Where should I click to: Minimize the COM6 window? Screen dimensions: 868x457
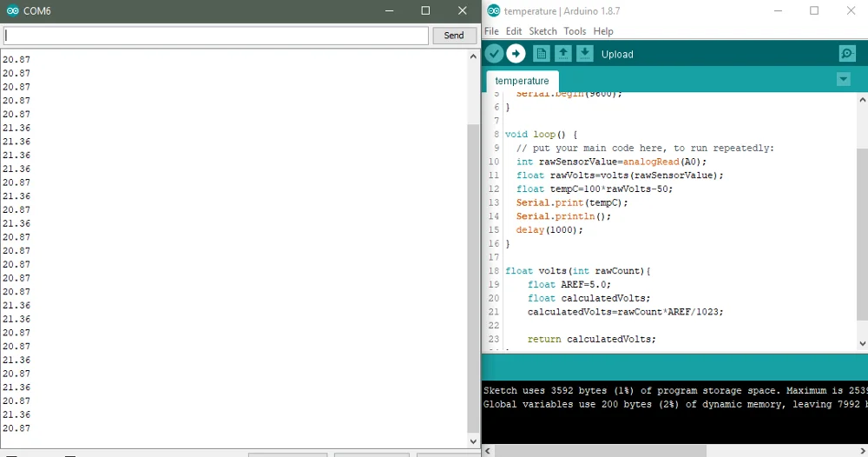tap(389, 10)
